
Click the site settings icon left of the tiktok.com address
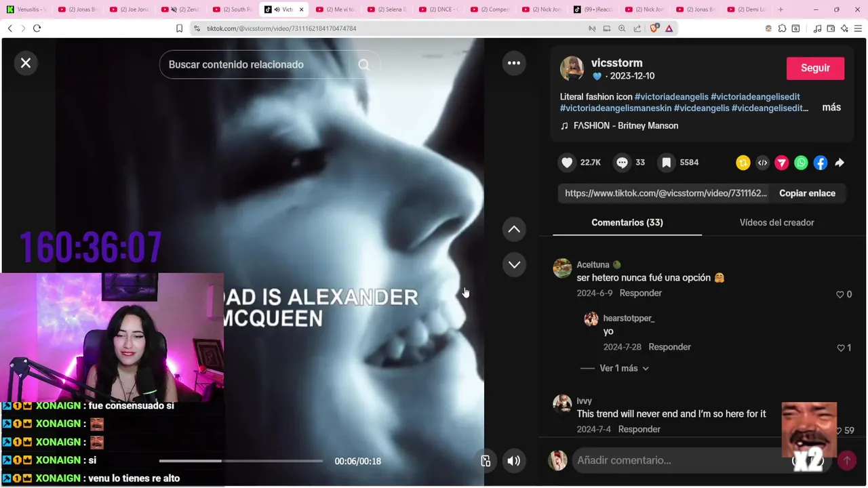click(x=197, y=28)
